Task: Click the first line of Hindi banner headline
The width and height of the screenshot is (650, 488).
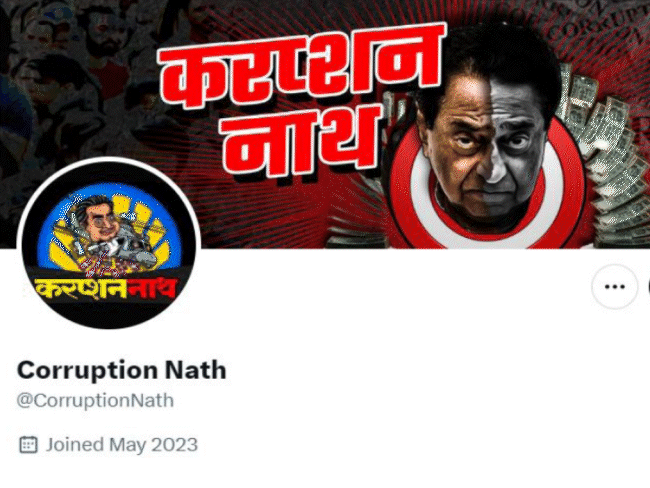Action: [301, 69]
